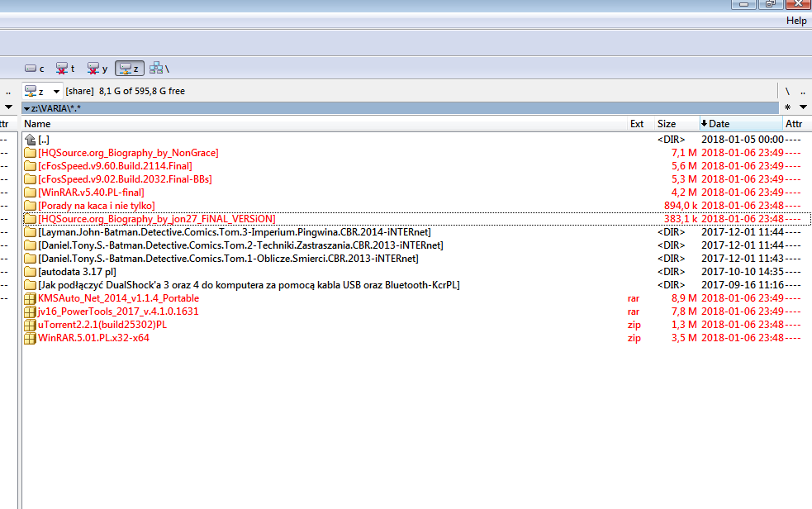The width and height of the screenshot is (812, 509).
Task: Select [cFosSpeed.v9.02.Build.2032.Final-BBs] folder name
Action: pos(125,179)
